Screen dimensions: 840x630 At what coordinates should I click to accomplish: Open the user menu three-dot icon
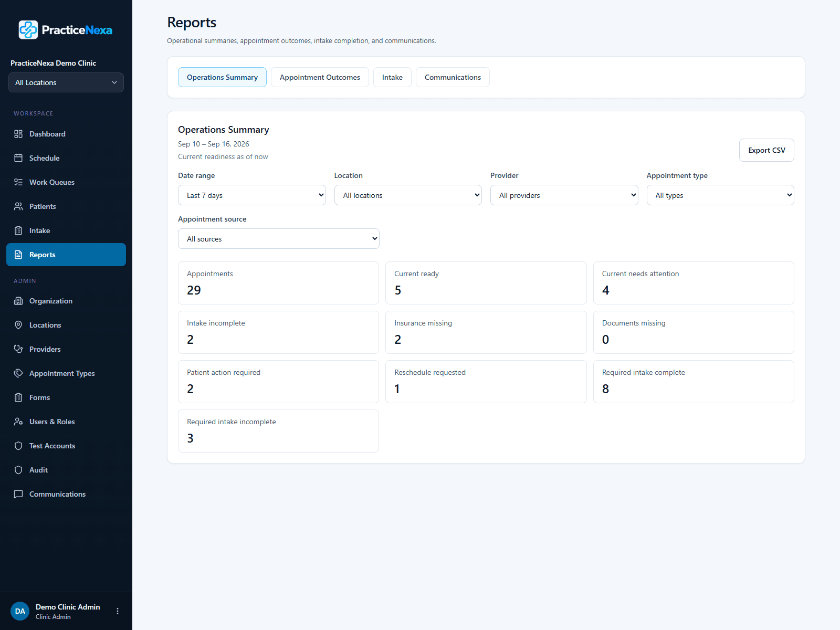(118, 611)
